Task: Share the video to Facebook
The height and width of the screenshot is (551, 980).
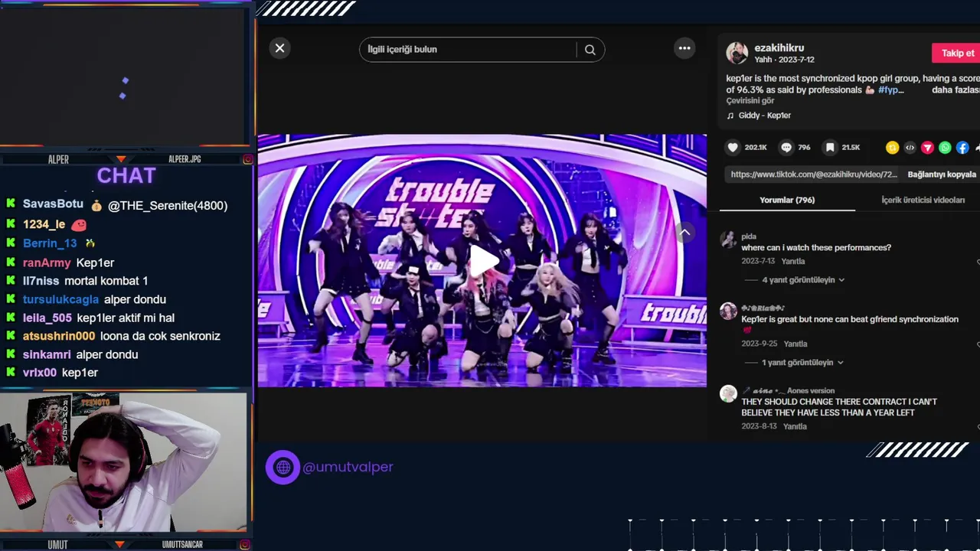Action: click(962, 148)
